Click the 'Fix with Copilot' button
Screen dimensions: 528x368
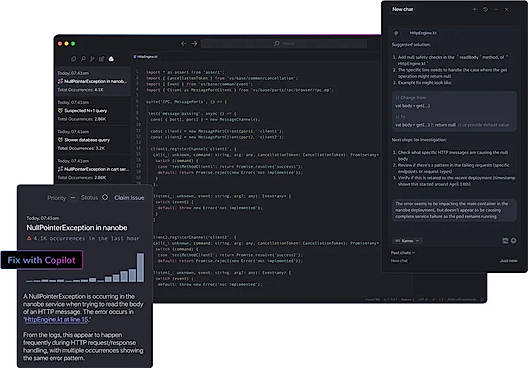pyautogui.click(x=42, y=260)
